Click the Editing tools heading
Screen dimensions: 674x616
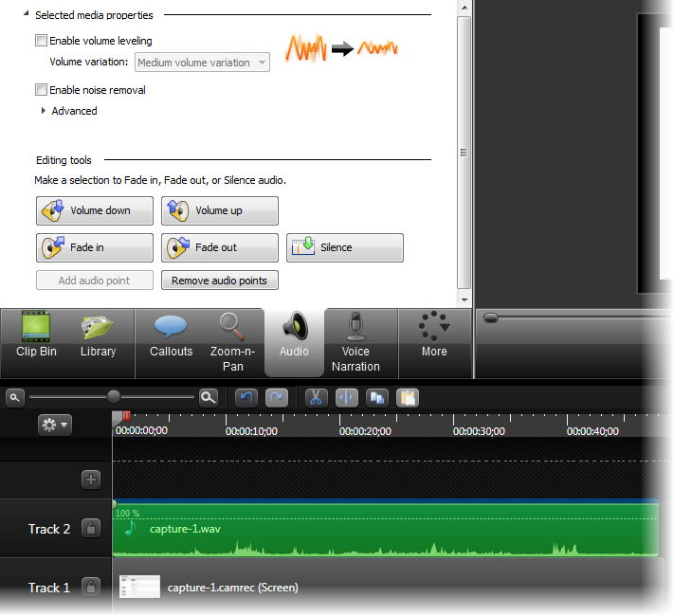pyautogui.click(x=64, y=160)
